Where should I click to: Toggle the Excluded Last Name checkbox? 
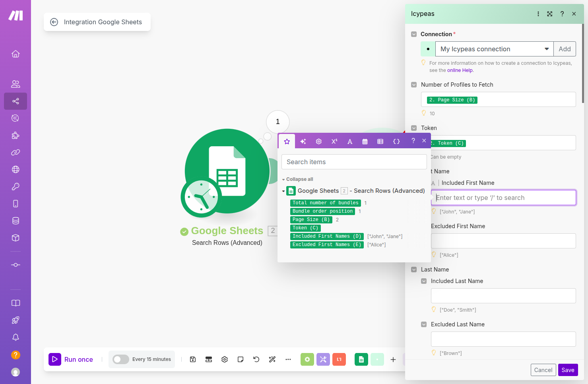424,324
